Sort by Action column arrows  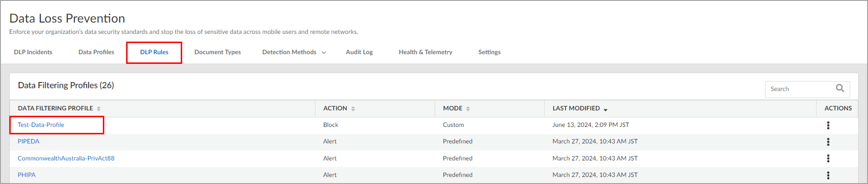click(353, 109)
